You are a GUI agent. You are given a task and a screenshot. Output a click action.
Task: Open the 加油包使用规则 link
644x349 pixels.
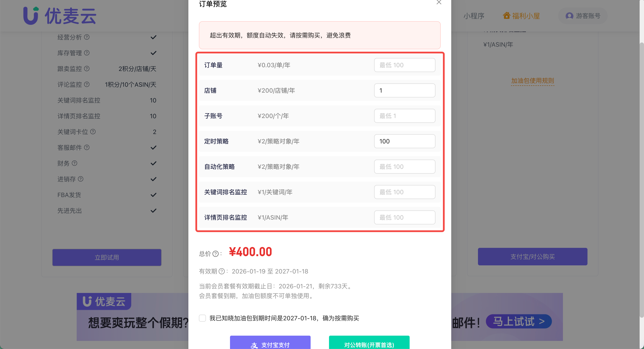point(533,81)
